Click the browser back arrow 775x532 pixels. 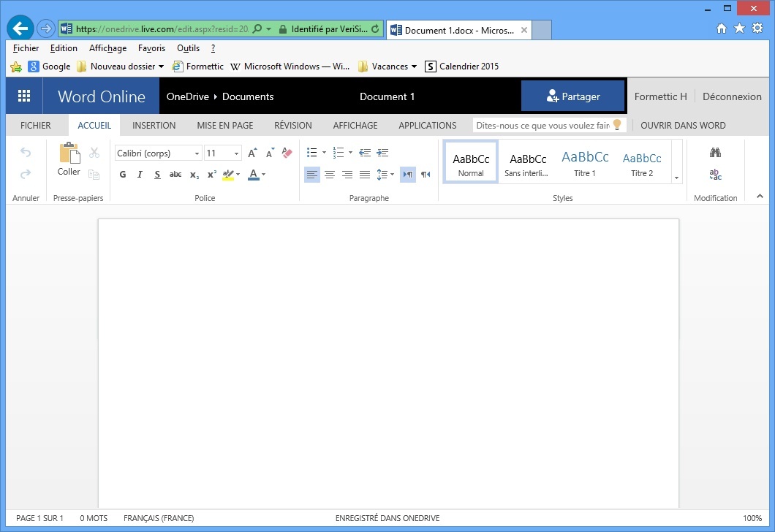(20, 28)
